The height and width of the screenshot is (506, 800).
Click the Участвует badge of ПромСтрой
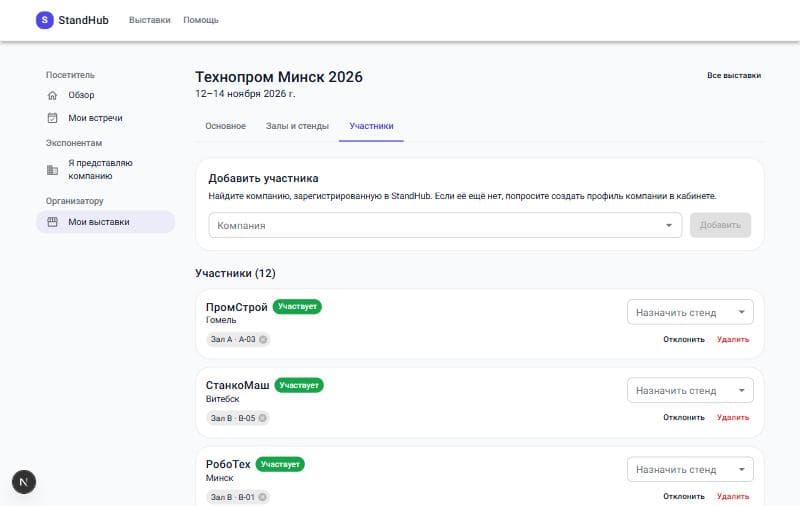tap(297, 307)
